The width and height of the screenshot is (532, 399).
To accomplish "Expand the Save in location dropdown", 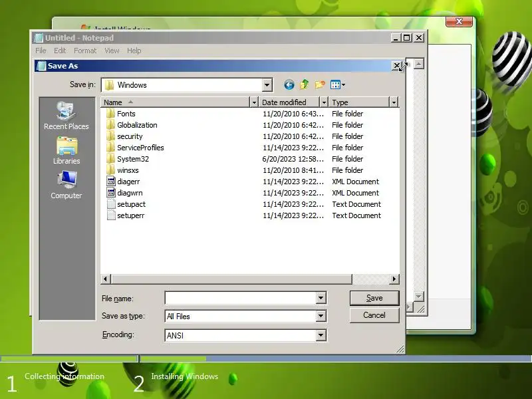I will point(267,85).
